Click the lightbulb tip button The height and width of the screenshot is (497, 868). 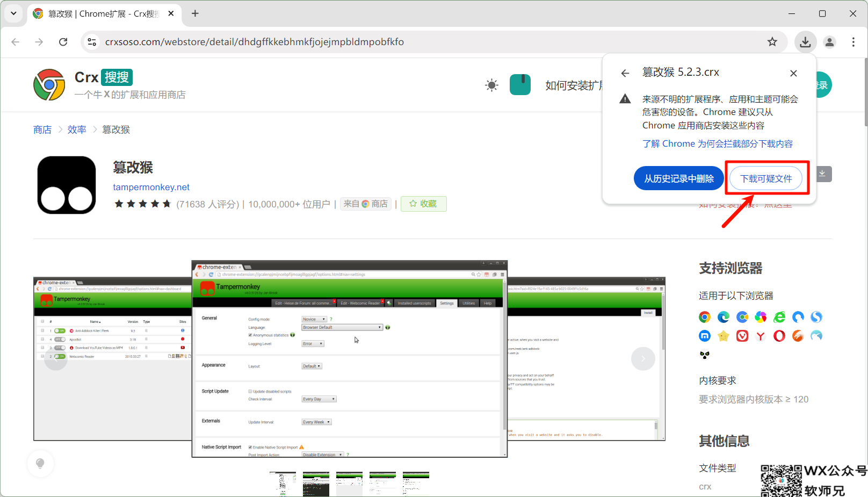click(40, 463)
